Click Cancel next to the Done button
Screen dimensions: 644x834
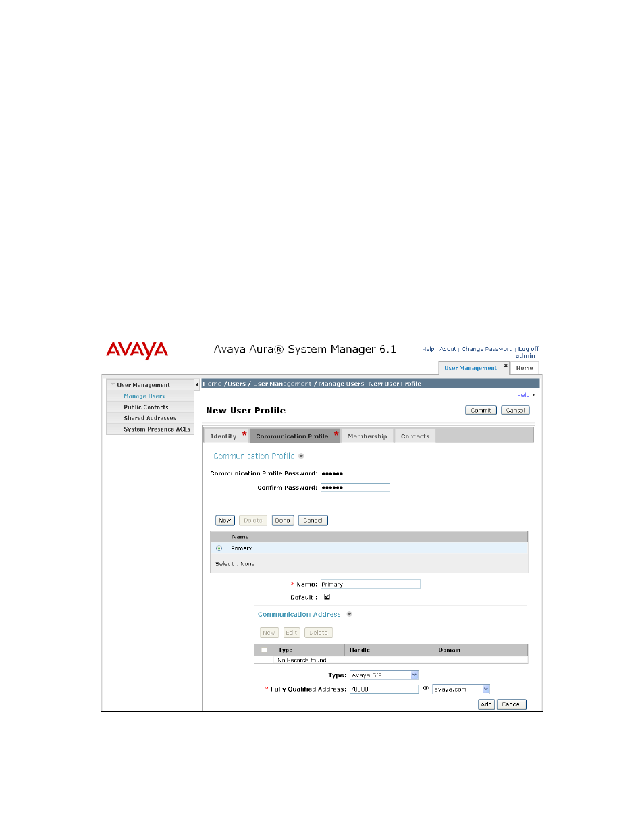[x=313, y=521]
